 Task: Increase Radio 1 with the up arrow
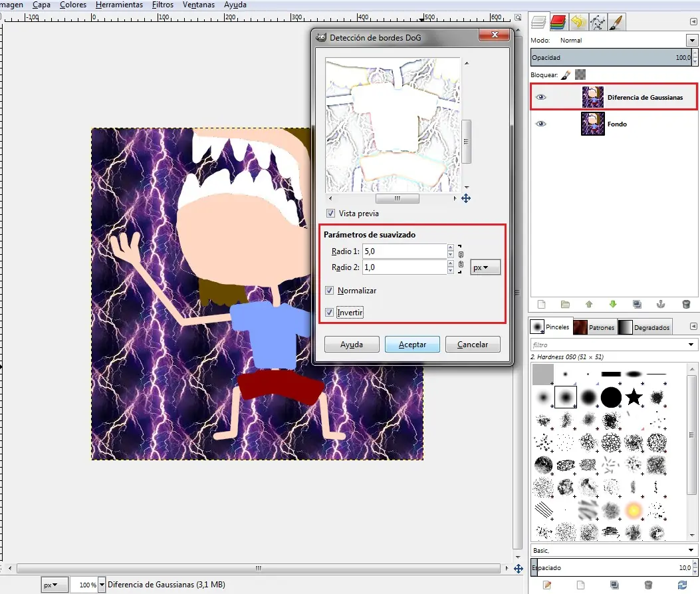pos(451,248)
